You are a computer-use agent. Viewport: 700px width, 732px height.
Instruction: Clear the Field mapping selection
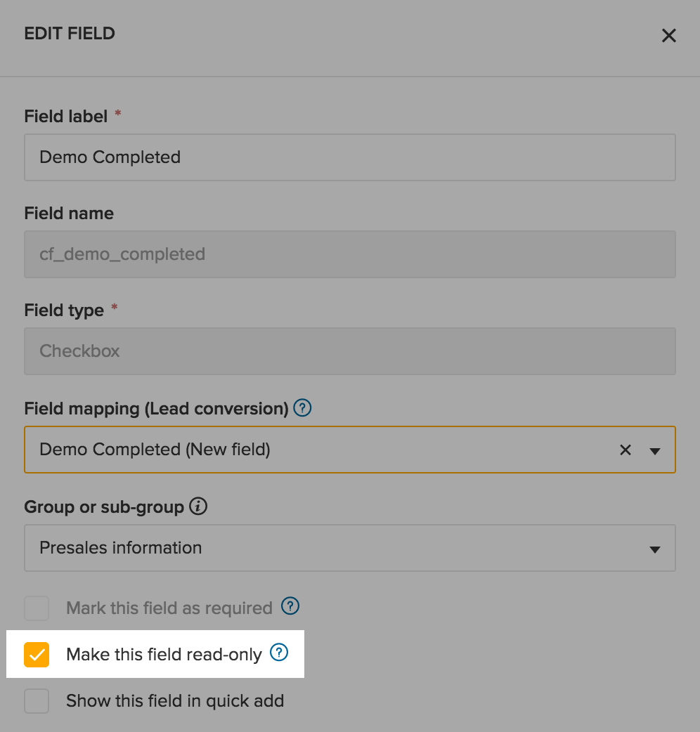click(x=625, y=450)
